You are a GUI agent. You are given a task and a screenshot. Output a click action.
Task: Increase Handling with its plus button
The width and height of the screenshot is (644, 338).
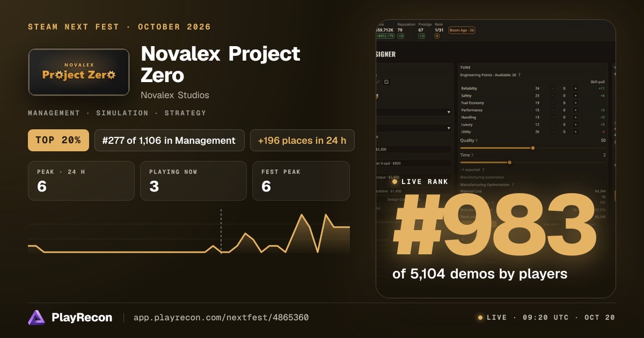[x=575, y=117]
